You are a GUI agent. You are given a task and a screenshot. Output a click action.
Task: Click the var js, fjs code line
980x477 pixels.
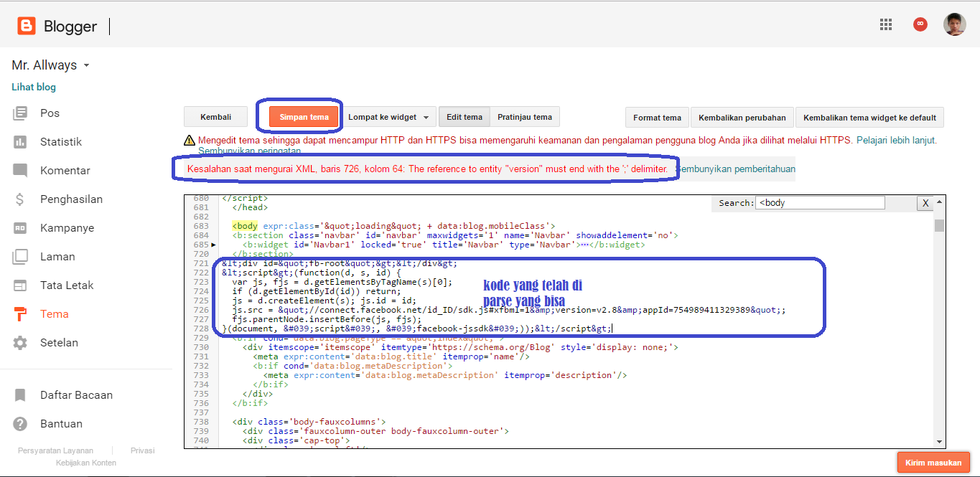(342, 282)
